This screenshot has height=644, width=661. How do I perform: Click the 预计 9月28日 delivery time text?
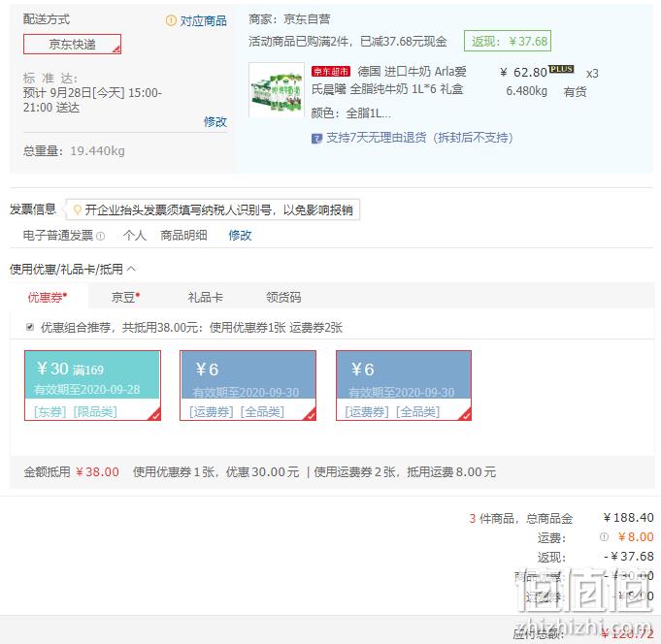tap(92, 100)
